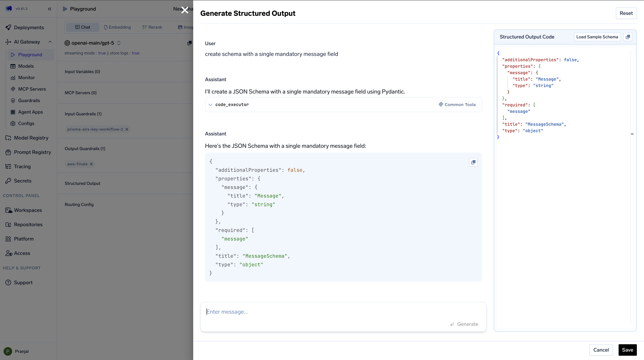Open the Guardrails page via its shield icon

[x=13, y=100]
